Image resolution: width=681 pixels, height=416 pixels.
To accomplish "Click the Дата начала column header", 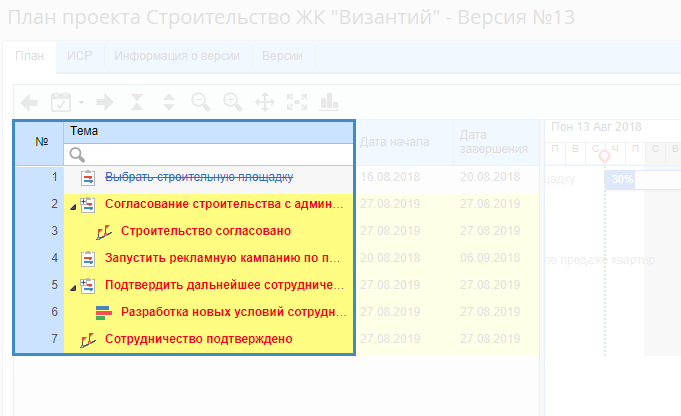I will point(397,141).
